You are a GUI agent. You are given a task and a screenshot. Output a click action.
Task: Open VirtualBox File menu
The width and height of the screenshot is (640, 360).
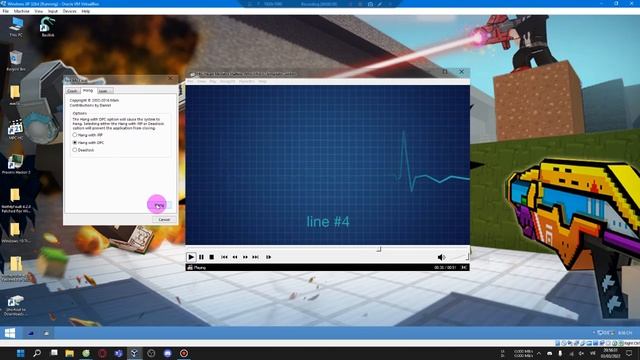point(6,11)
